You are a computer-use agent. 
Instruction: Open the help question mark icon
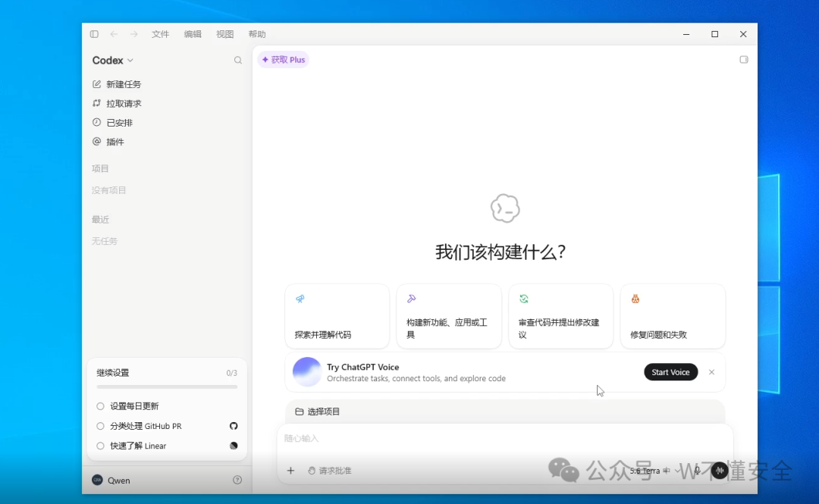[237, 480]
